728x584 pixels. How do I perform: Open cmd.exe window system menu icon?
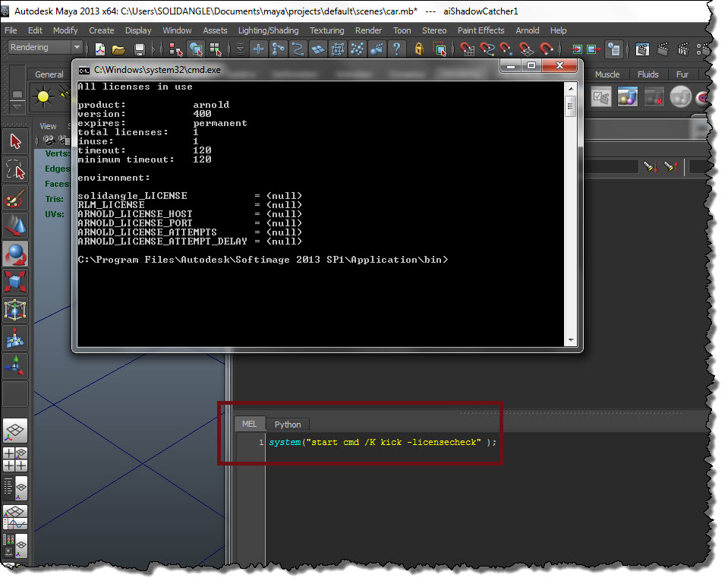tap(84, 68)
